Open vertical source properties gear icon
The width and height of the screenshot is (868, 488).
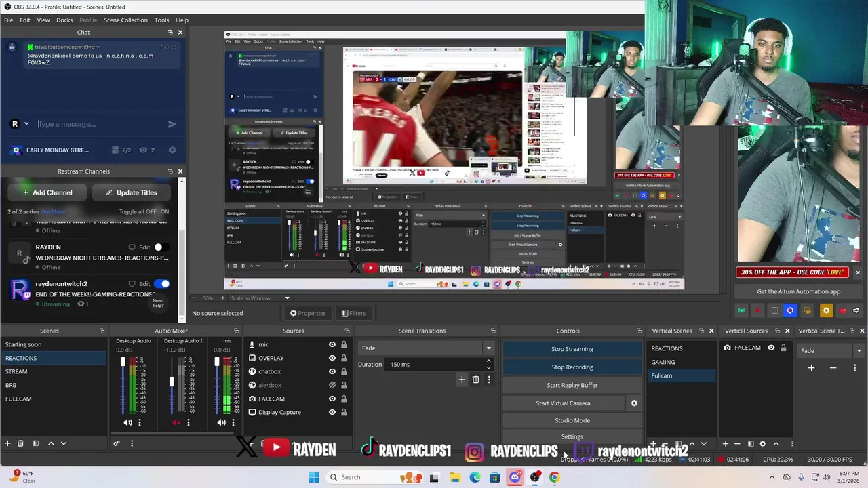762,444
